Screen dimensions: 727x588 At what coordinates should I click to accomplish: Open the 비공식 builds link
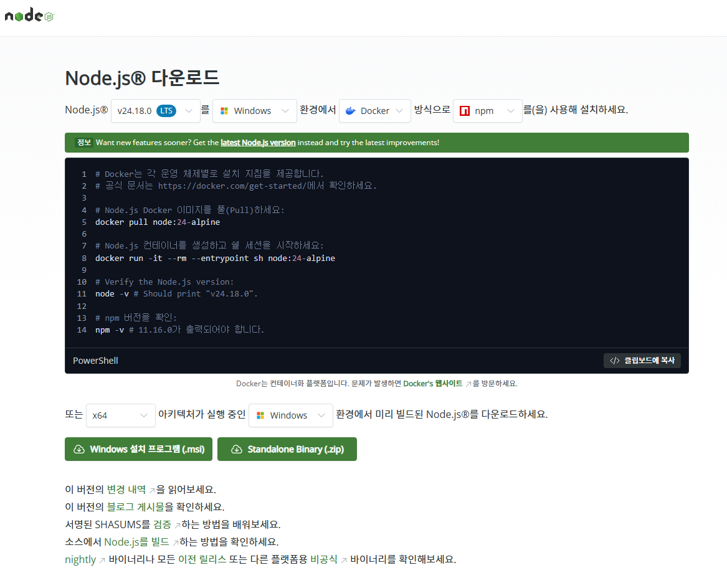pyautogui.click(x=323, y=559)
